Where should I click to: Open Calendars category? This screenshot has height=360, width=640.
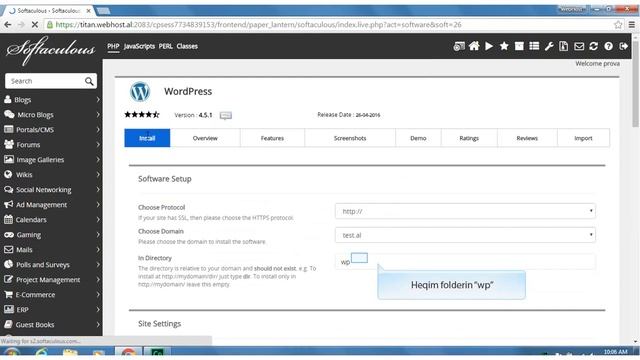pyautogui.click(x=51, y=220)
